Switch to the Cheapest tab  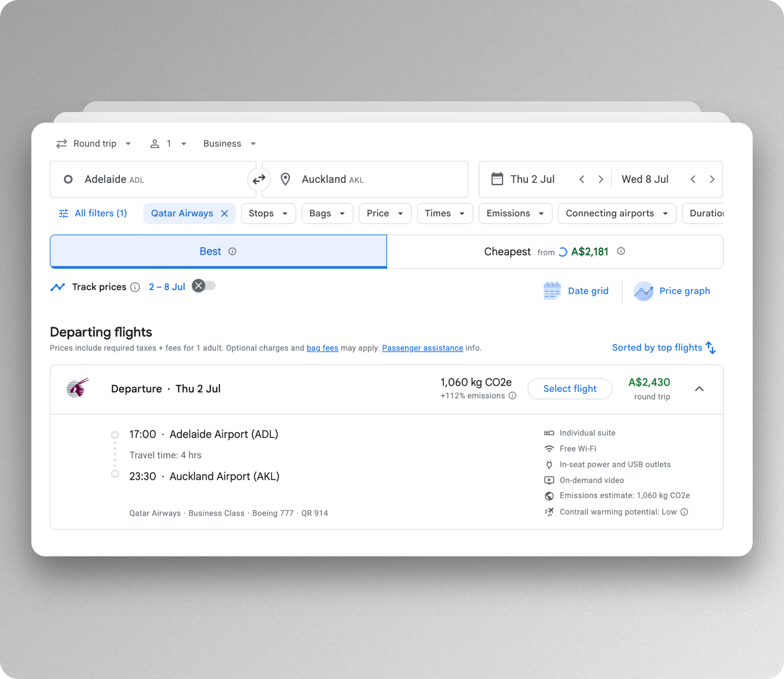[x=555, y=252]
